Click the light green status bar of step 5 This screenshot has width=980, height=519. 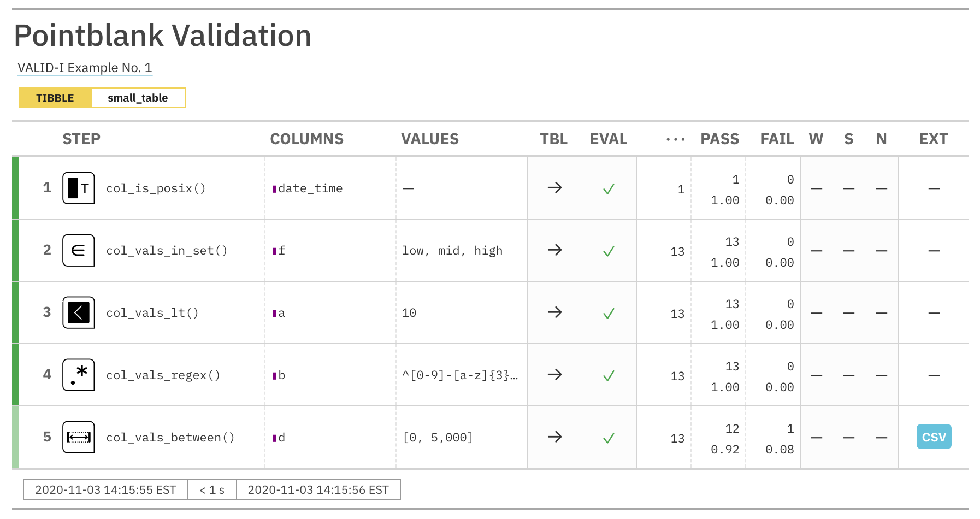coord(15,437)
